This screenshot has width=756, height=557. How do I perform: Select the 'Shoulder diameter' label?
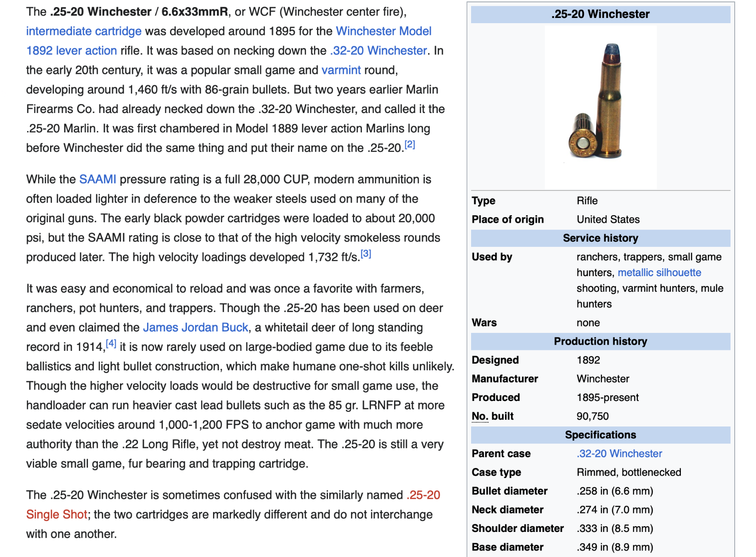[x=518, y=528]
